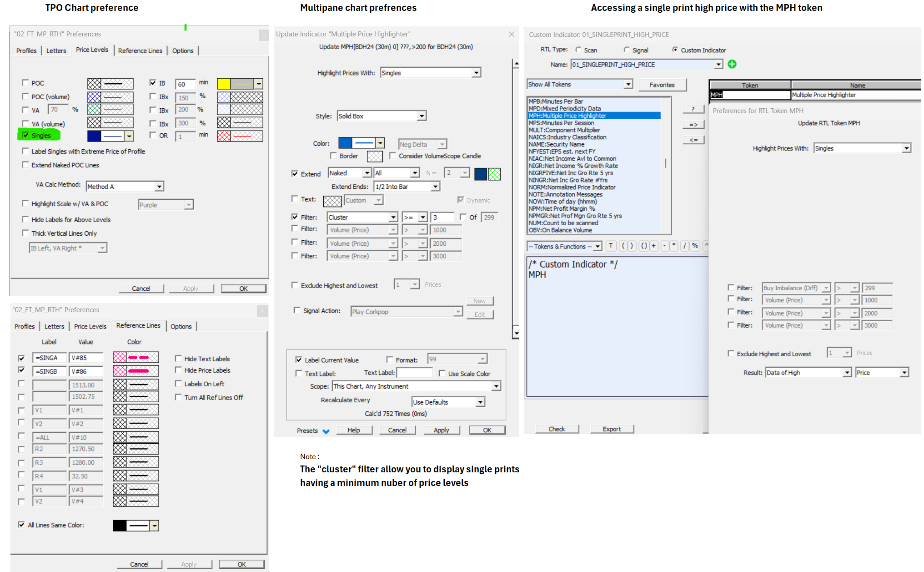Image resolution: width=924 pixels, height=572 pixels.
Task: Open Reference Lines tab in top preferences
Action: [140, 51]
